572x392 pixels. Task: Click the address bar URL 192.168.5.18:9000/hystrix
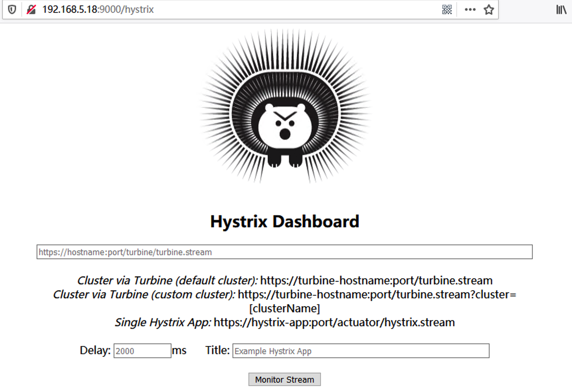click(98, 10)
